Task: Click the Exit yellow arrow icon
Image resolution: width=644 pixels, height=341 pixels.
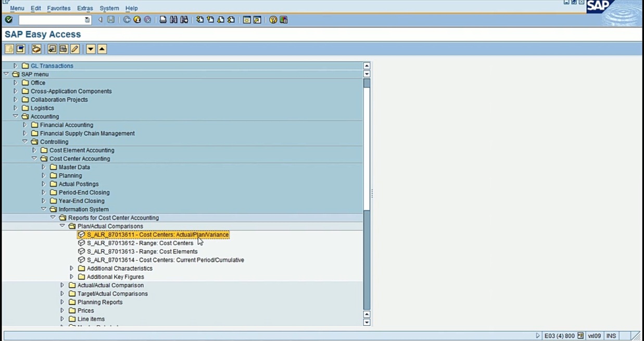Action: coord(137,20)
